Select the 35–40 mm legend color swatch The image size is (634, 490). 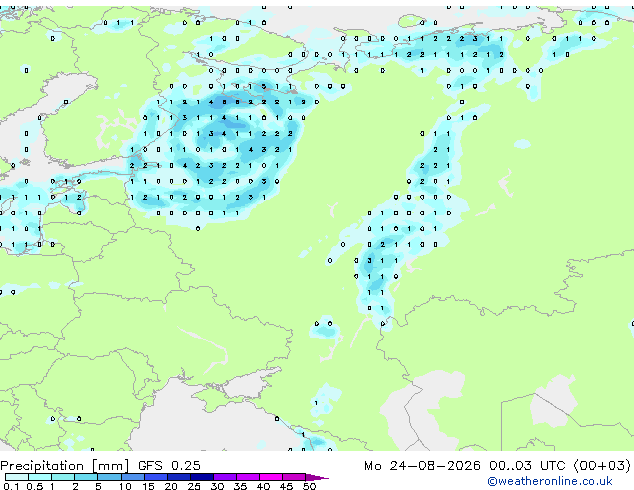[x=248, y=477]
